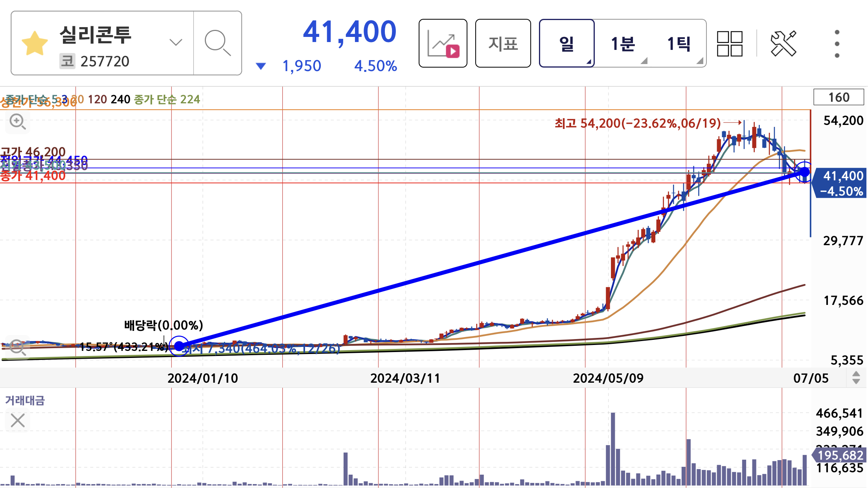Click the zoom-out magnifier near chart bottom
The height and width of the screenshot is (488, 868).
(18, 347)
